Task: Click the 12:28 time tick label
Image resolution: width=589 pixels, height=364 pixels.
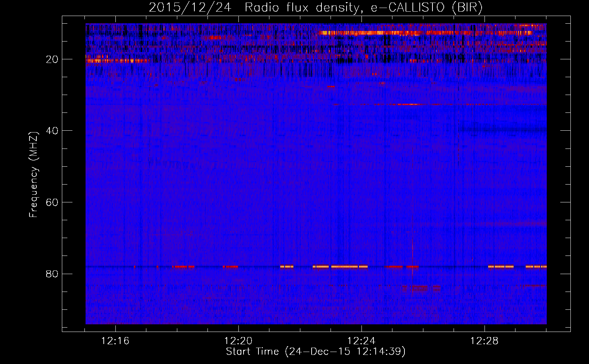Action: tap(485, 341)
